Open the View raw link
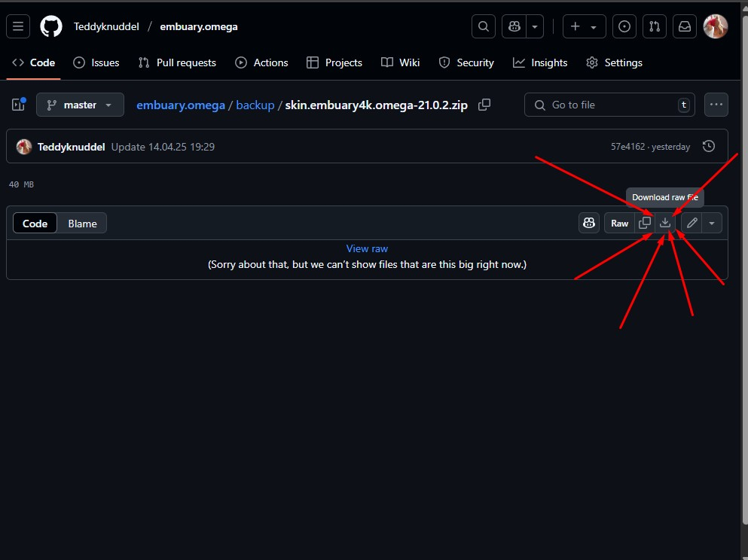 point(367,248)
